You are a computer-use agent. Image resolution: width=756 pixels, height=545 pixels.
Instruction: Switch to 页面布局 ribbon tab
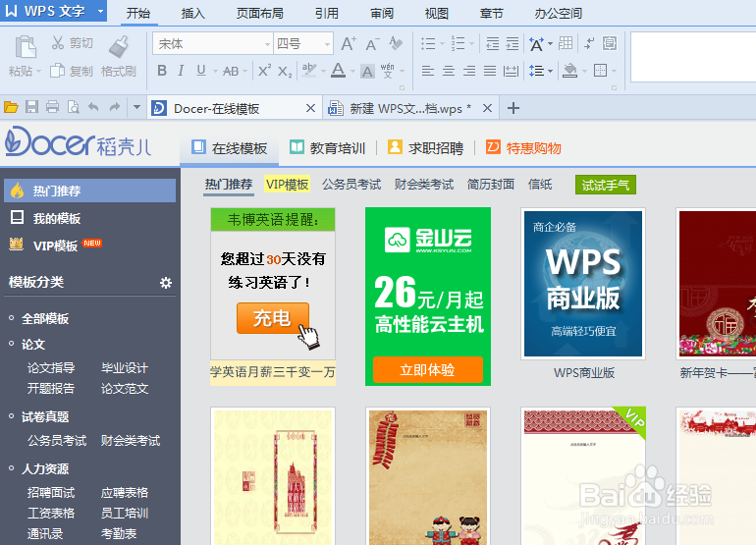pyautogui.click(x=260, y=13)
